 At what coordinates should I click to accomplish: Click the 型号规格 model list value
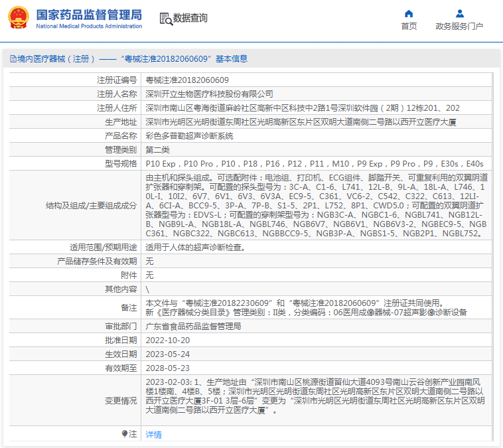coord(315,164)
